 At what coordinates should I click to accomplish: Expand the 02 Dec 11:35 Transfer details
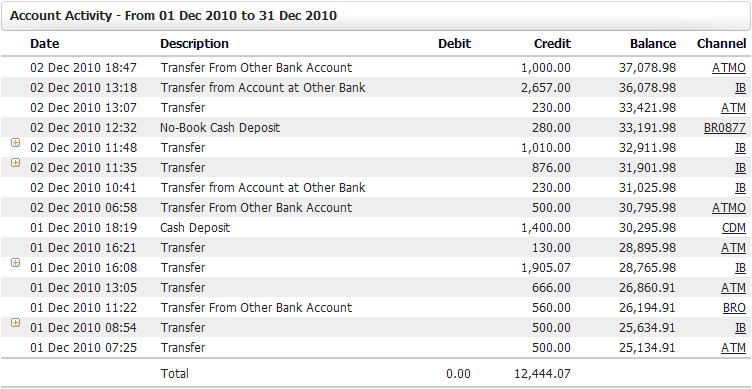(15, 163)
